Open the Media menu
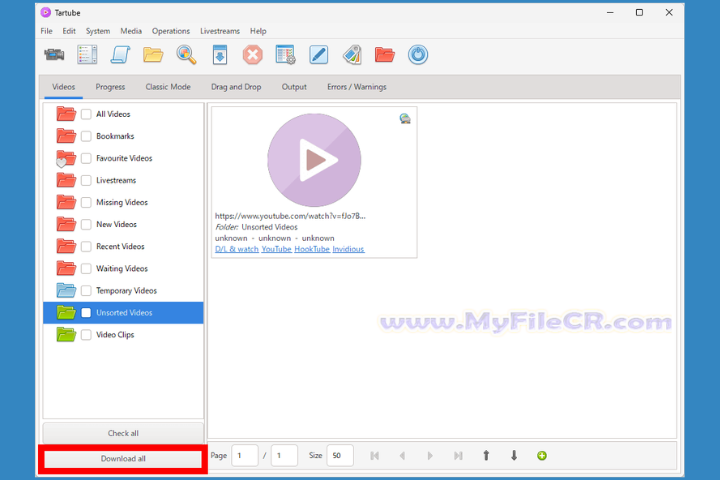Image resolution: width=720 pixels, height=480 pixels. click(x=131, y=31)
